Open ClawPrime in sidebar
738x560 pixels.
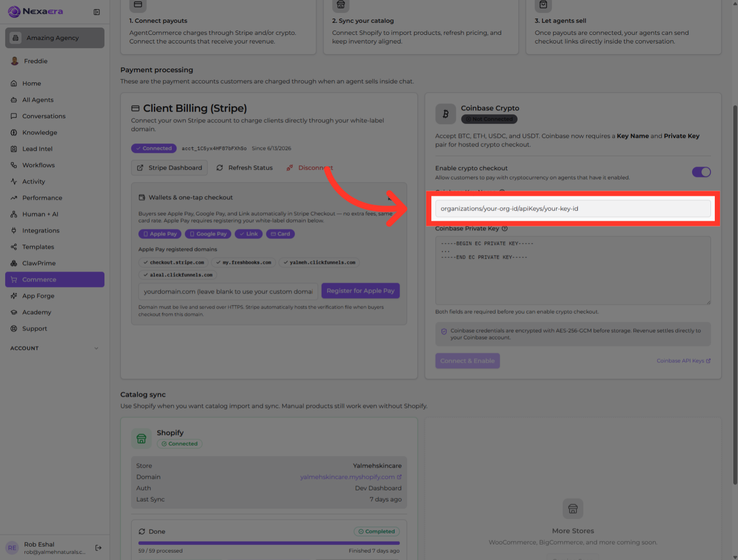tap(55, 263)
